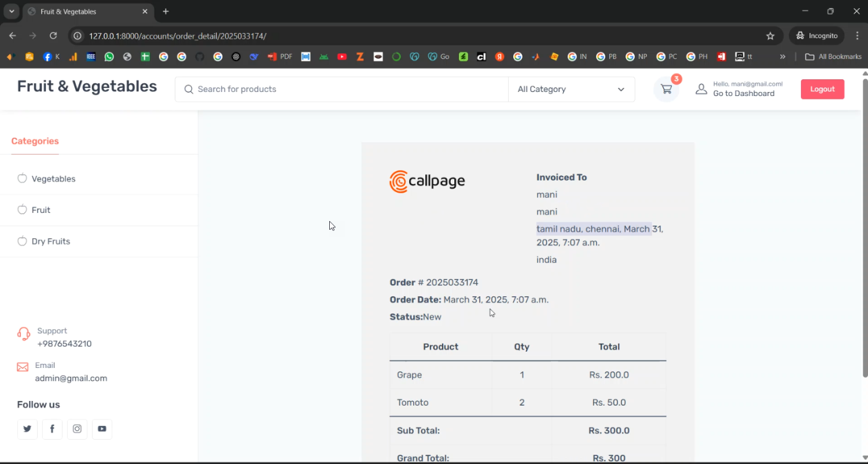Viewport: 868px width, 464px height.
Task: Click the Twitter follow icon
Action: tap(27, 429)
